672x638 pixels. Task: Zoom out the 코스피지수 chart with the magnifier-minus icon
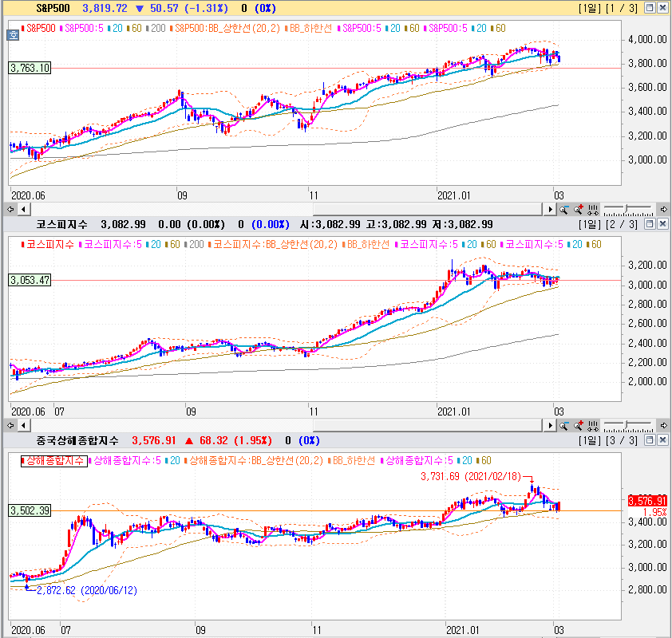pyautogui.click(x=563, y=425)
